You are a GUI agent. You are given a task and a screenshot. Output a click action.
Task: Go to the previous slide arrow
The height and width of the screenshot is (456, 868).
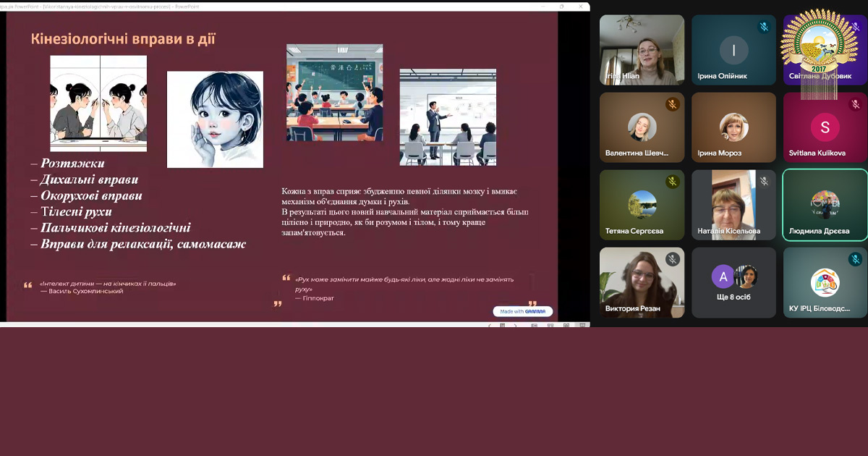(x=490, y=326)
